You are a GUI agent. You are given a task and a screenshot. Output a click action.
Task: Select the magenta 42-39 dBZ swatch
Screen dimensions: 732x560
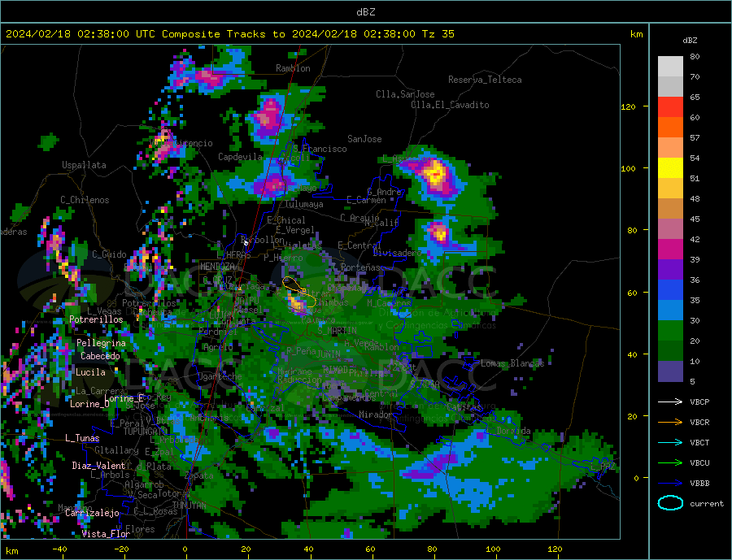pos(670,250)
